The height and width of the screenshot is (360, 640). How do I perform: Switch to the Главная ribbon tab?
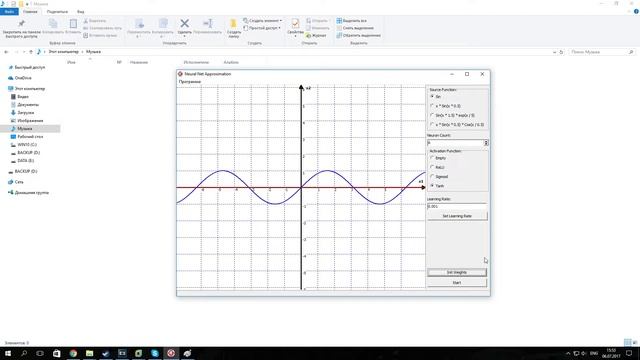pos(30,11)
